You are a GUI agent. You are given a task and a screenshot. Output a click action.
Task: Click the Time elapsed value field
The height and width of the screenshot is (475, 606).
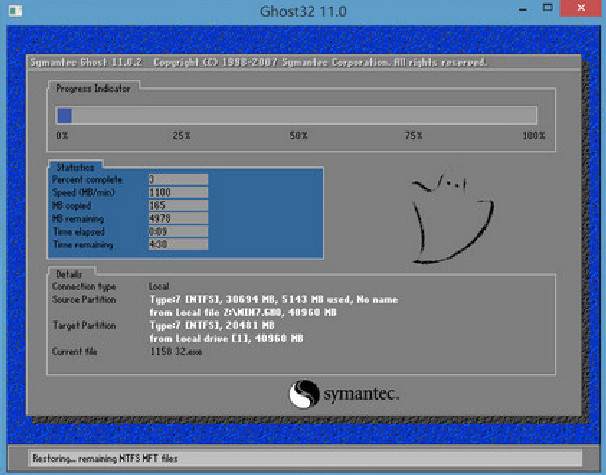click(x=178, y=231)
